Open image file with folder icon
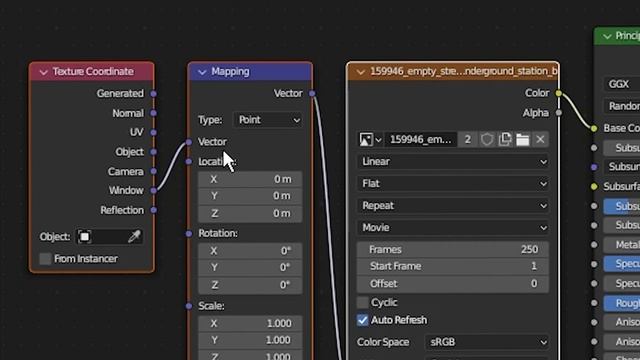Image resolution: width=640 pixels, height=360 pixels. pyautogui.click(x=522, y=140)
